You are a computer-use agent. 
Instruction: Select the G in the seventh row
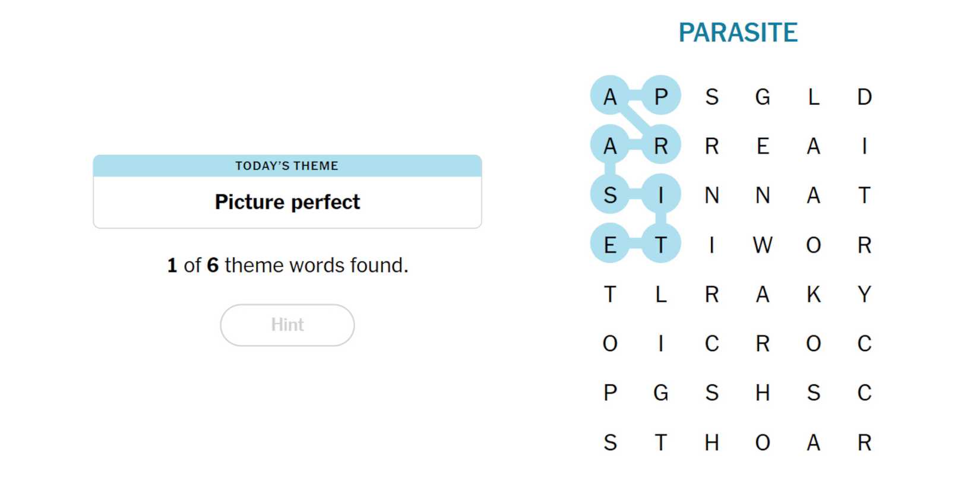coord(661,393)
